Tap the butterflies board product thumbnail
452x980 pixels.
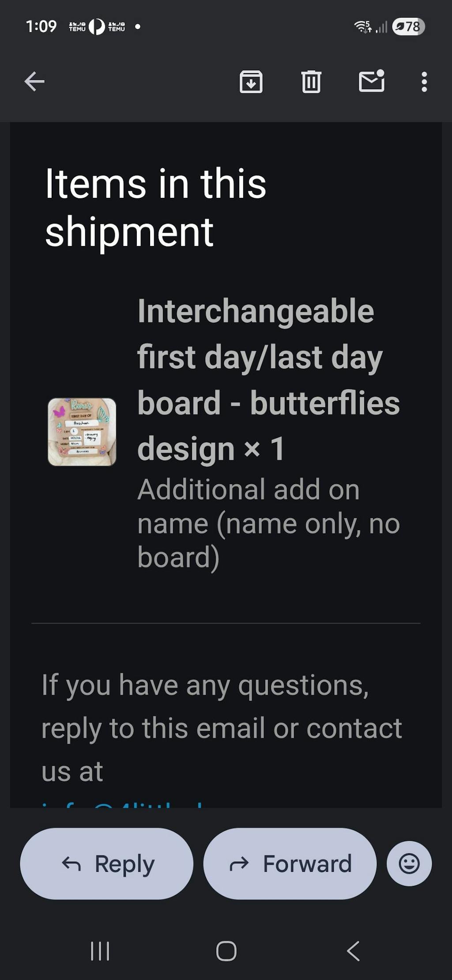[82, 432]
